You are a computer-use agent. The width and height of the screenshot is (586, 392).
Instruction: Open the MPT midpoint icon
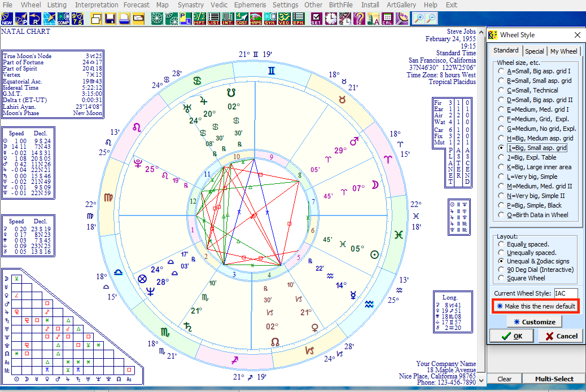(x=199, y=18)
